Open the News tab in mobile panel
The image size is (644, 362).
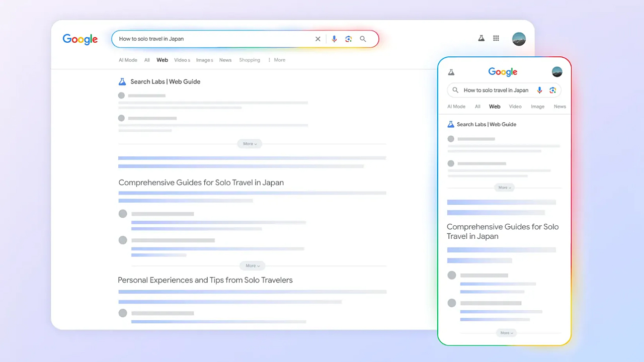click(560, 107)
